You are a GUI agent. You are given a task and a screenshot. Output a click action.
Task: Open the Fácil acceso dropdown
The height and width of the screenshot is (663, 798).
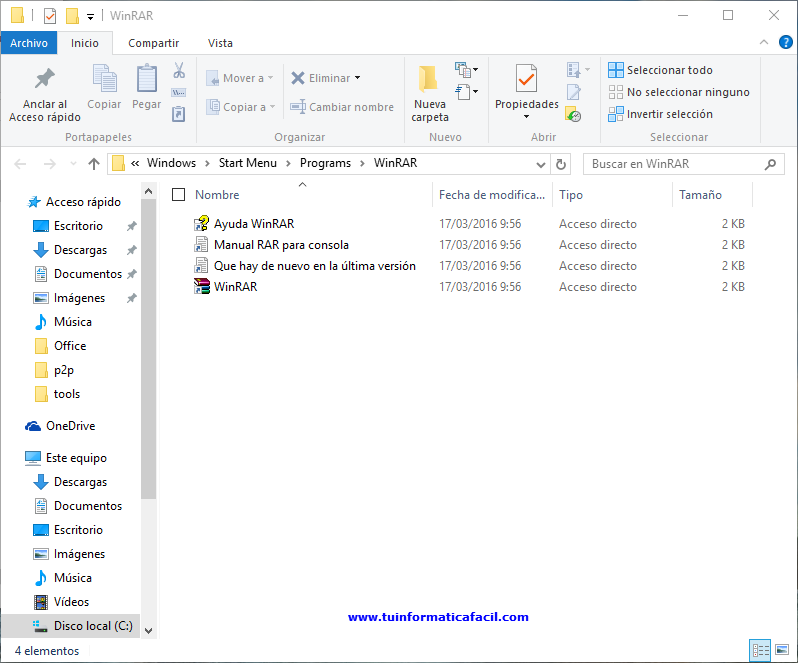(467, 92)
